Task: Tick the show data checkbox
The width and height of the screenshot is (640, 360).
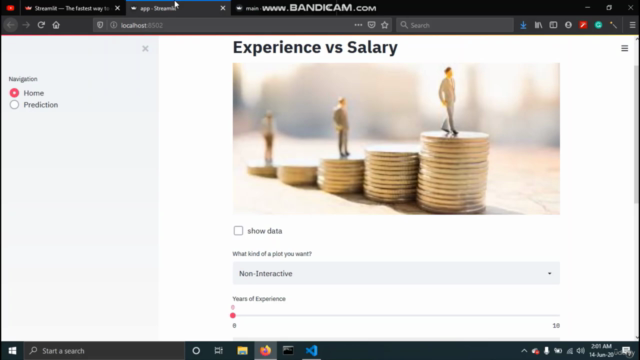Action: coord(238,231)
